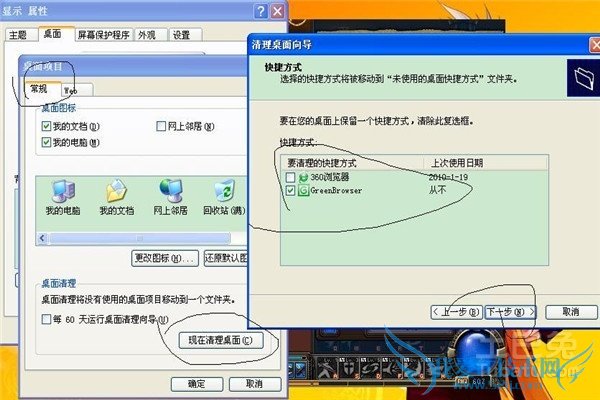Viewport: 600px width, 400px height.
Task: Click the 还原默认图标 button
Action: click(226, 258)
